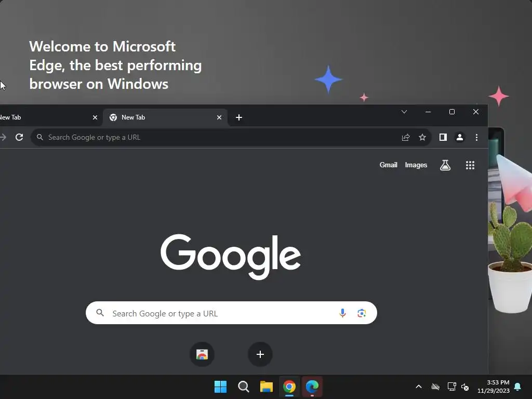
Task: Open taskbar Search
Action: (x=244, y=387)
